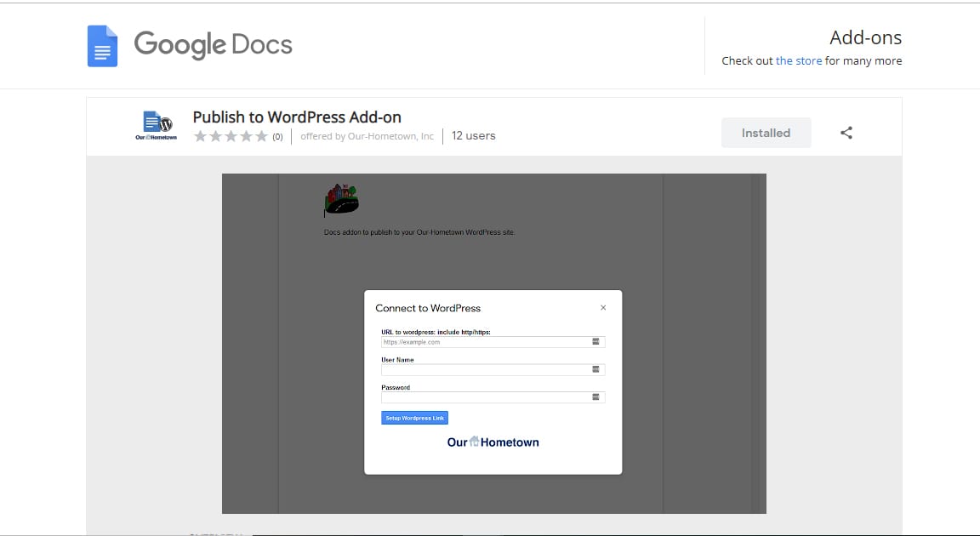Screen dimensions: 980x536
Task: Click the Installed button
Action: 766,133
